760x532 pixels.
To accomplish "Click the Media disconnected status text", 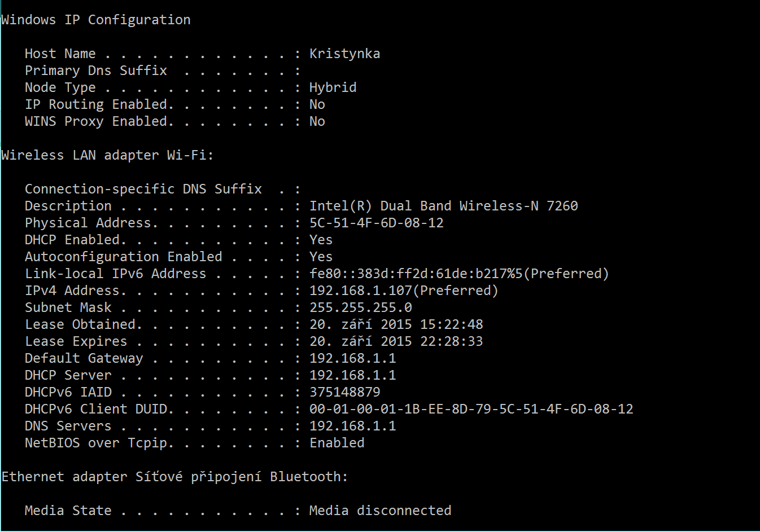I will point(380,511).
